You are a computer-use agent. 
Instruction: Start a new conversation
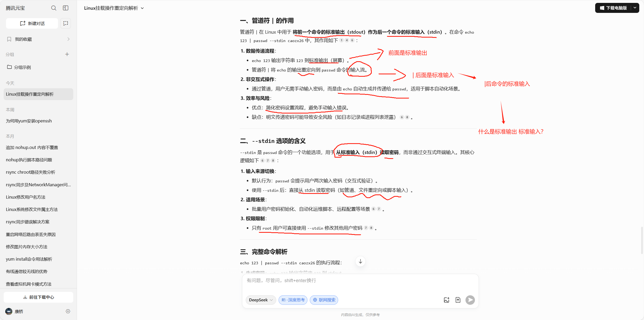click(x=32, y=23)
